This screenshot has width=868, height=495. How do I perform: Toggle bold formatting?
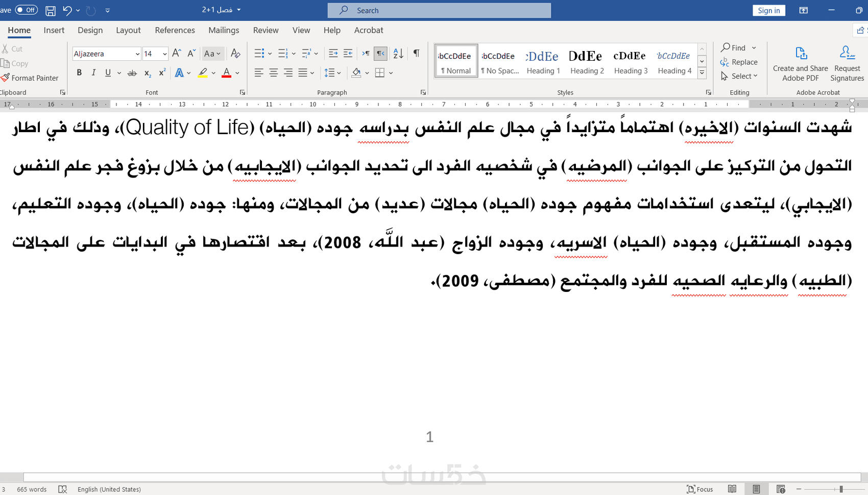(x=79, y=73)
